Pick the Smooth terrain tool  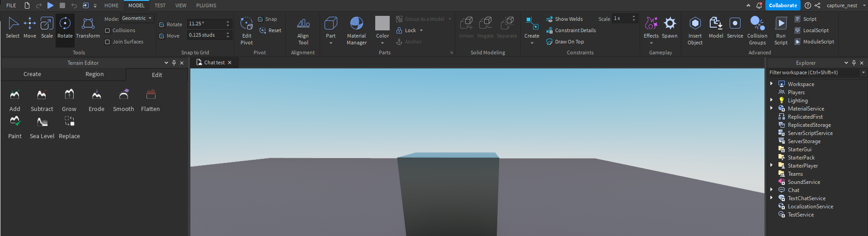click(123, 100)
